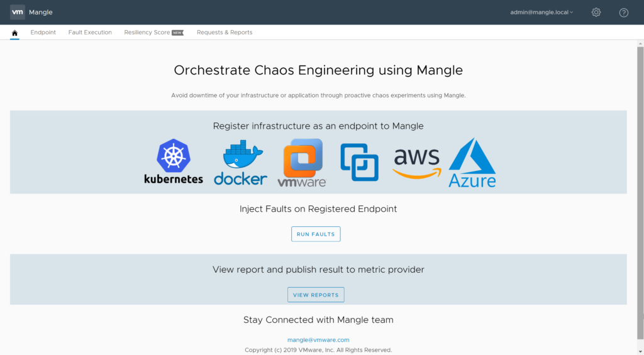Open the Fault Execution menu

90,33
